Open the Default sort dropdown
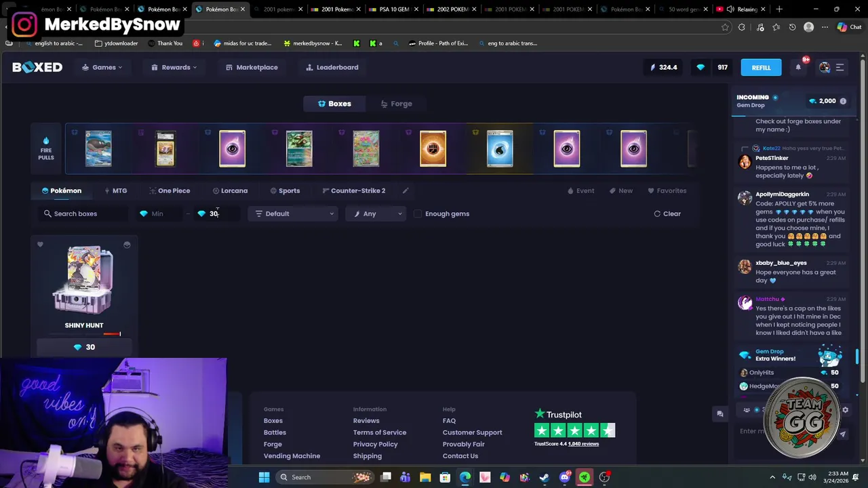Image resolution: width=868 pixels, height=488 pixels. click(294, 213)
